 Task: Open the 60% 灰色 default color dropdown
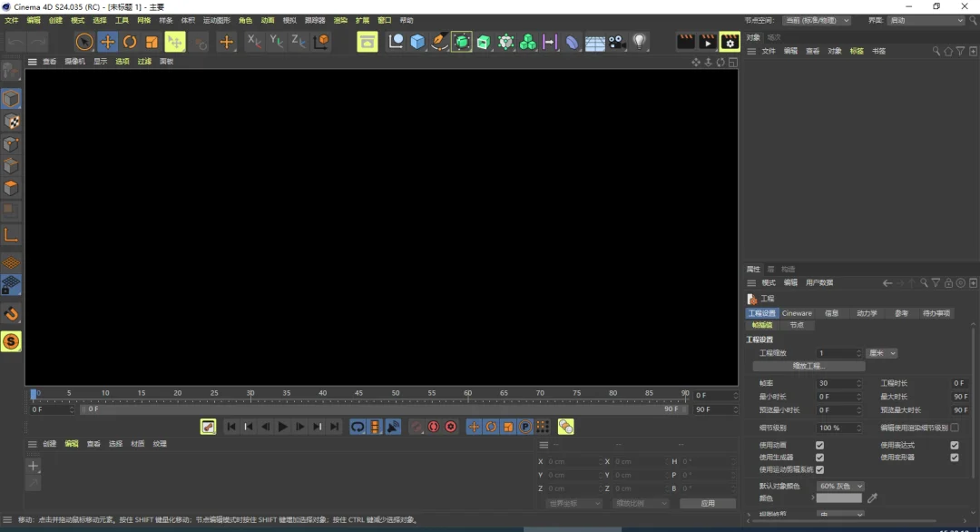pyautogui.click(x=840, y=486)
